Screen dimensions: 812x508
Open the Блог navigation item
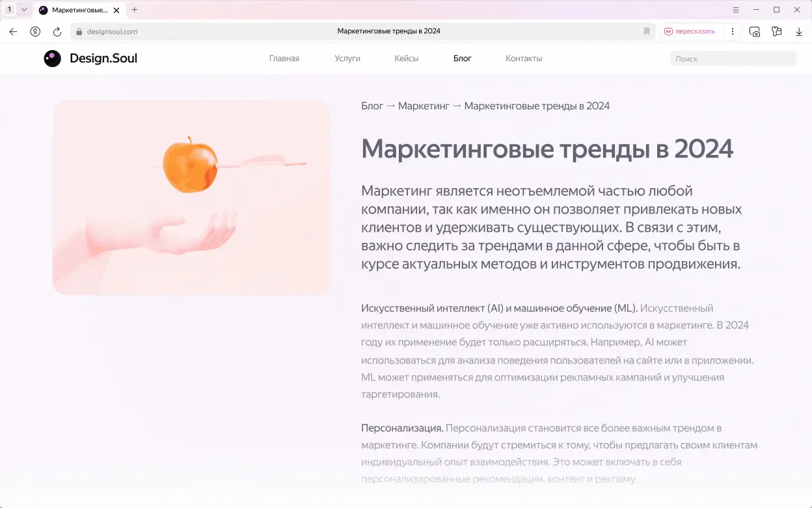click(x=462, y=58)
